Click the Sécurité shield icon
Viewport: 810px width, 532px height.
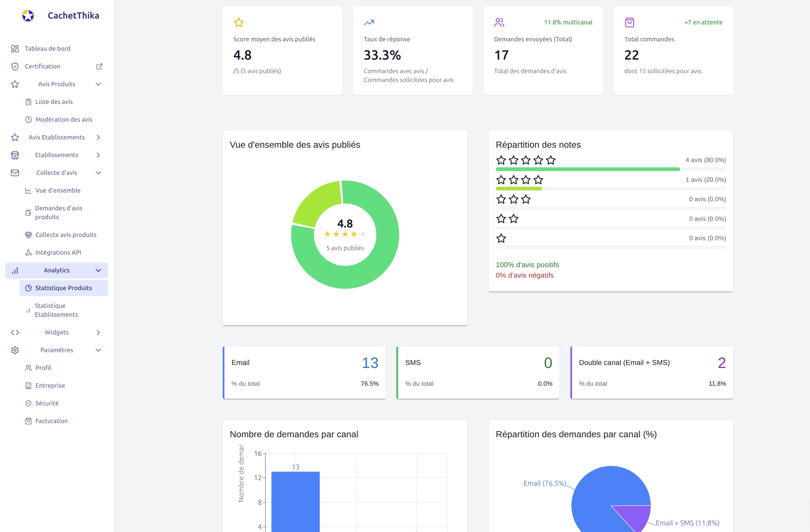click(28, 403)
